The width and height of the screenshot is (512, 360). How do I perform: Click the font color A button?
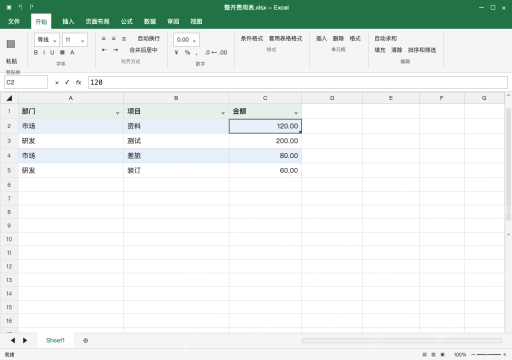click(72, 52)
